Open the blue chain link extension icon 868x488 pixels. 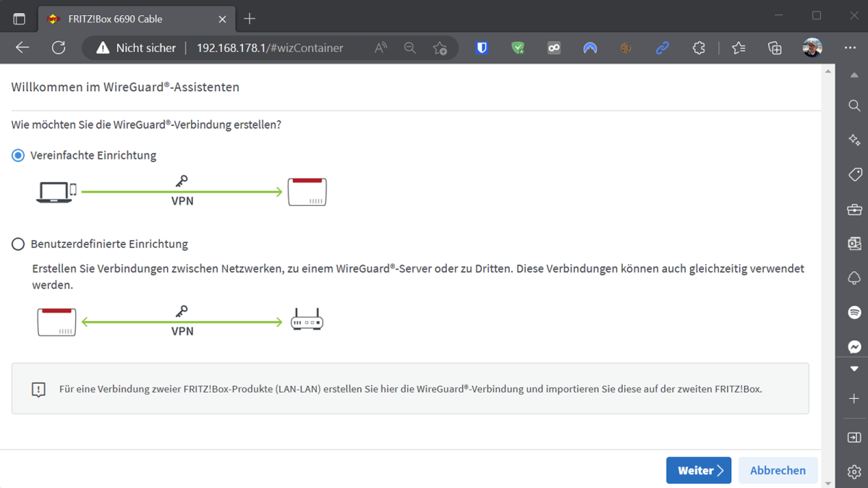coord(662,48)
